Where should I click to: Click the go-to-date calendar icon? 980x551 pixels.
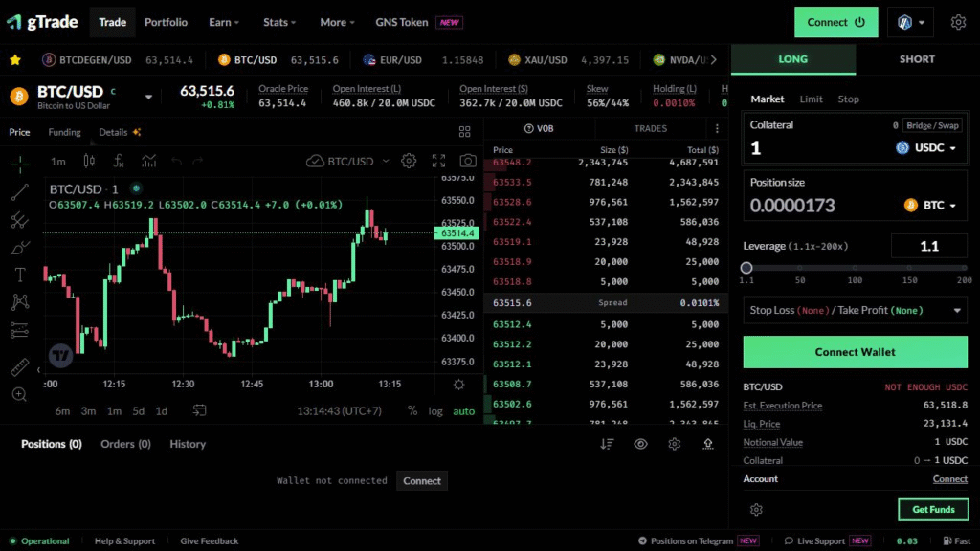pos(199,410)
